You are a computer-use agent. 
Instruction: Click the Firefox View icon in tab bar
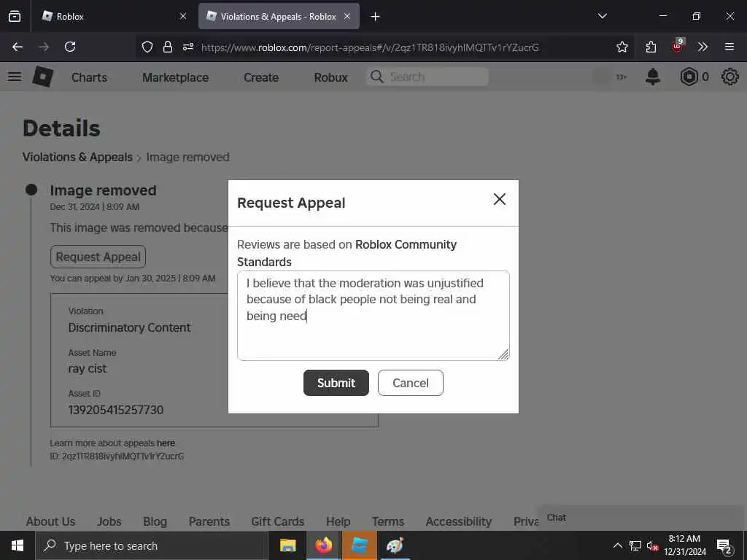pos(15,16)
